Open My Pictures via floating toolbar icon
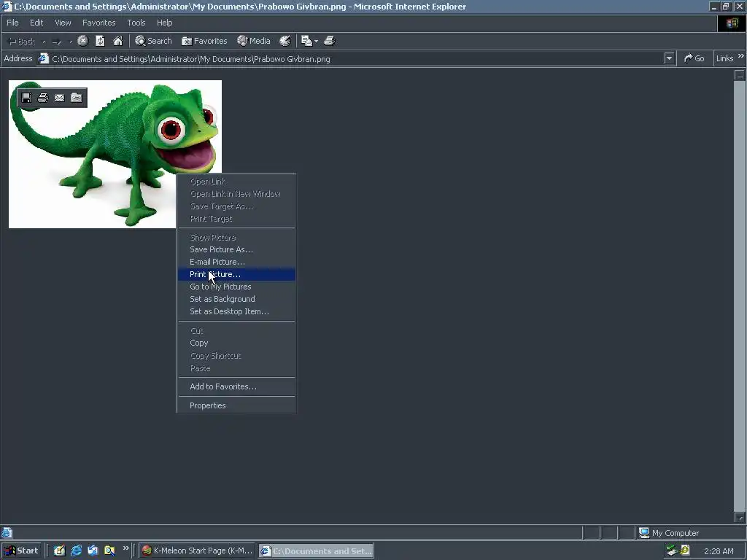Image resolution: width=747 pixels, height=560 pixels. pos(76,98)
